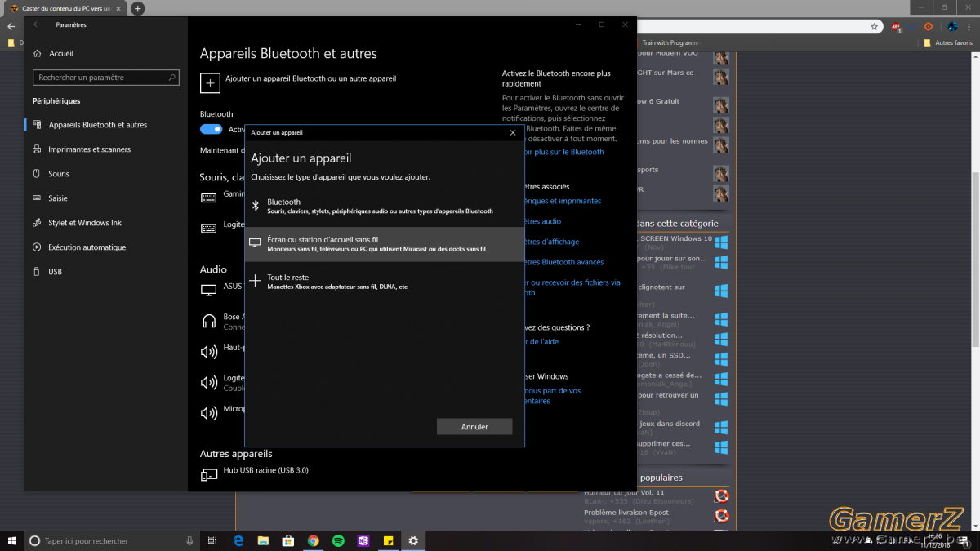Image resolution: width=980 pixels, height=551 pixels.
Task: Click the Haut-parleurs speaker icon
Action: [209, 352]
